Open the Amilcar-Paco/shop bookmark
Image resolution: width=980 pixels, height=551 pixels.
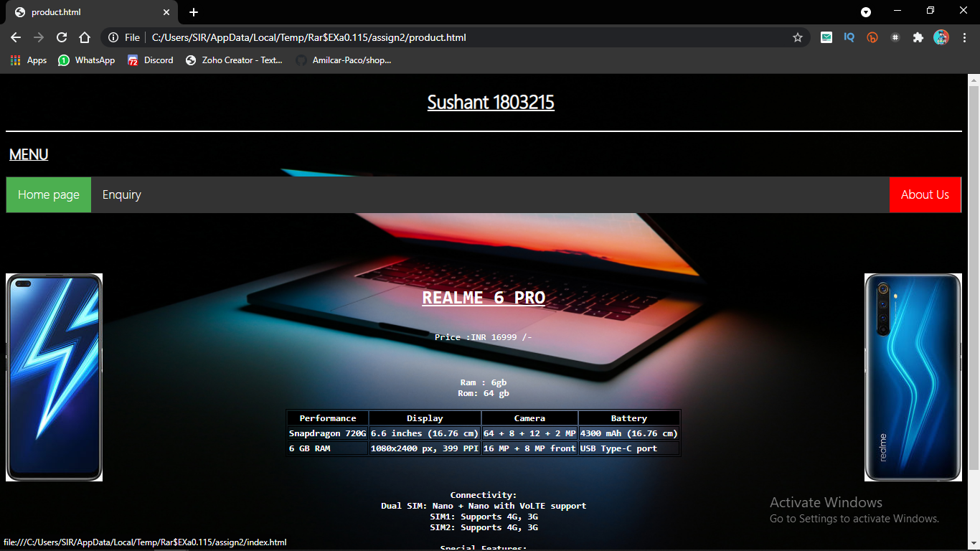pos(344,60)
